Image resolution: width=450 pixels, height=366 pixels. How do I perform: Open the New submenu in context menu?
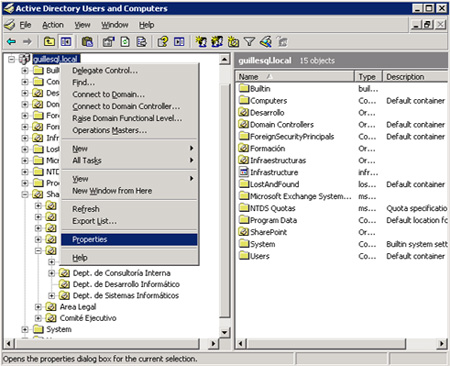(129, 148)
